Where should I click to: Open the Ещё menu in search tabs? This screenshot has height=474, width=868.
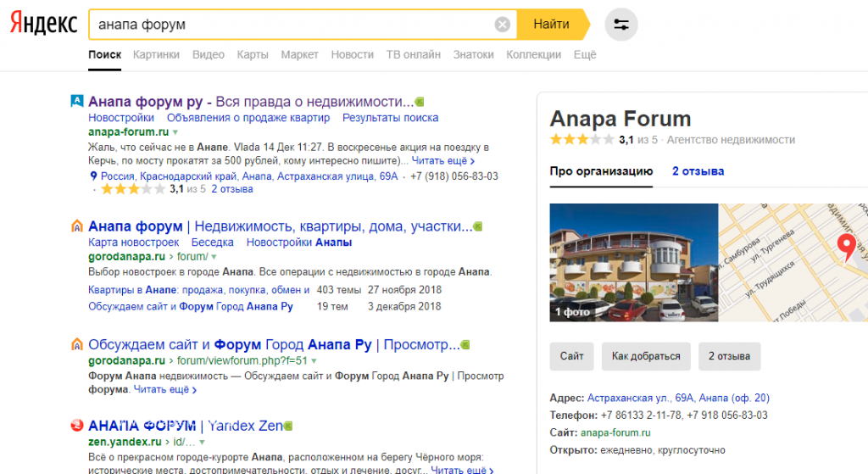(x=585, y=55)
